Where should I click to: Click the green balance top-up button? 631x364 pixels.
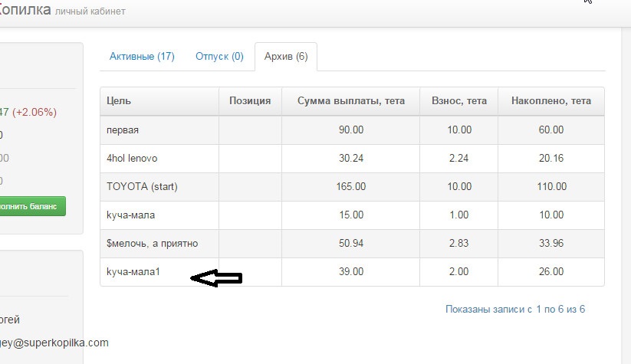[32, 206]
